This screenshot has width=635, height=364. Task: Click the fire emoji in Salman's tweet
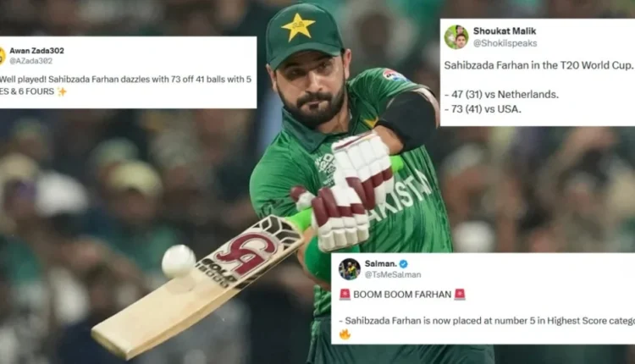pos(345,334)
